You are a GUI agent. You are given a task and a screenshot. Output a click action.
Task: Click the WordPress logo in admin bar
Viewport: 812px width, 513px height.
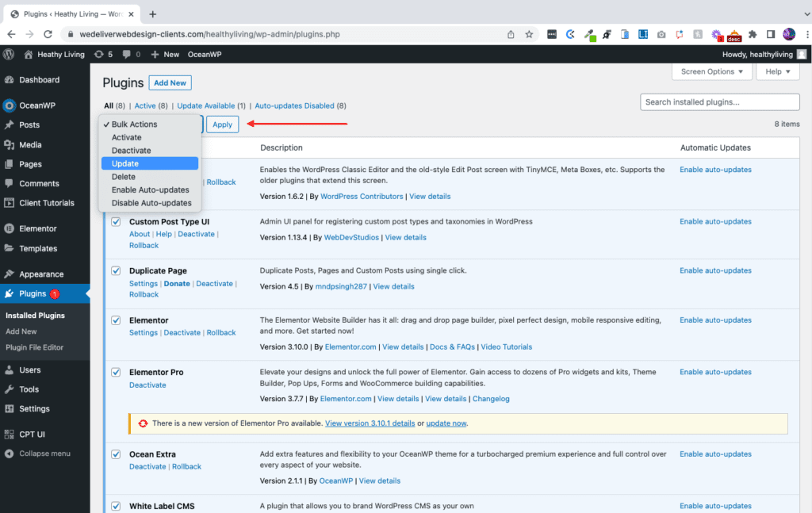8,55
